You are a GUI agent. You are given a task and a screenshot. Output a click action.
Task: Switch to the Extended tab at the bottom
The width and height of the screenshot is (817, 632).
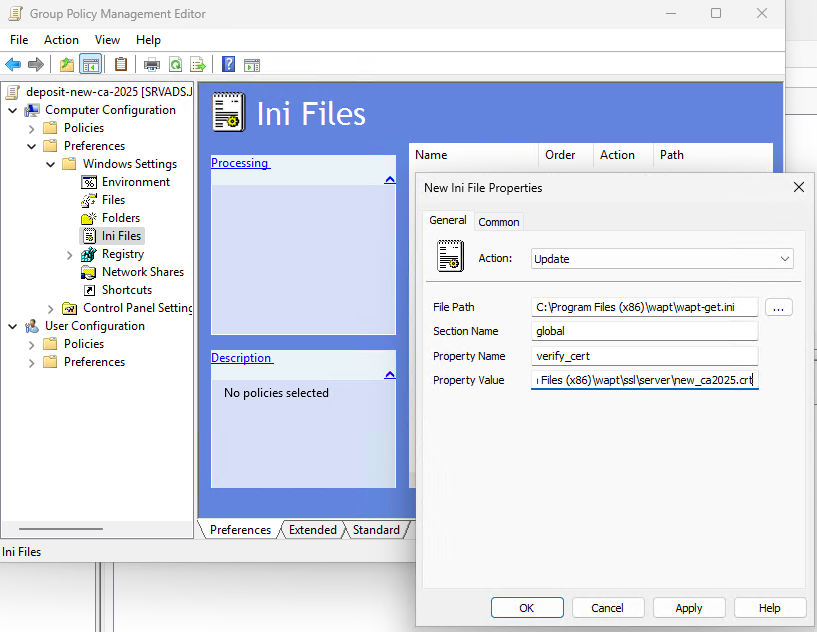pyautogui.click(x=312, y=530)
